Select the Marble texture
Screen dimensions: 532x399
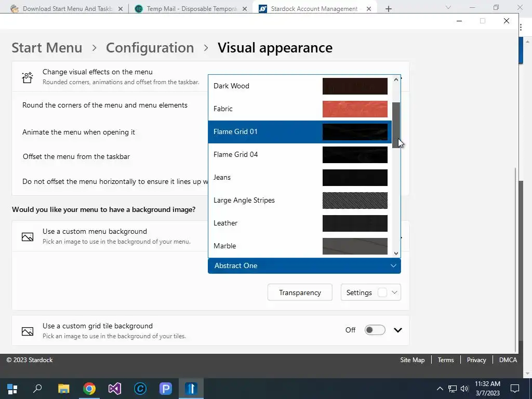300,246
